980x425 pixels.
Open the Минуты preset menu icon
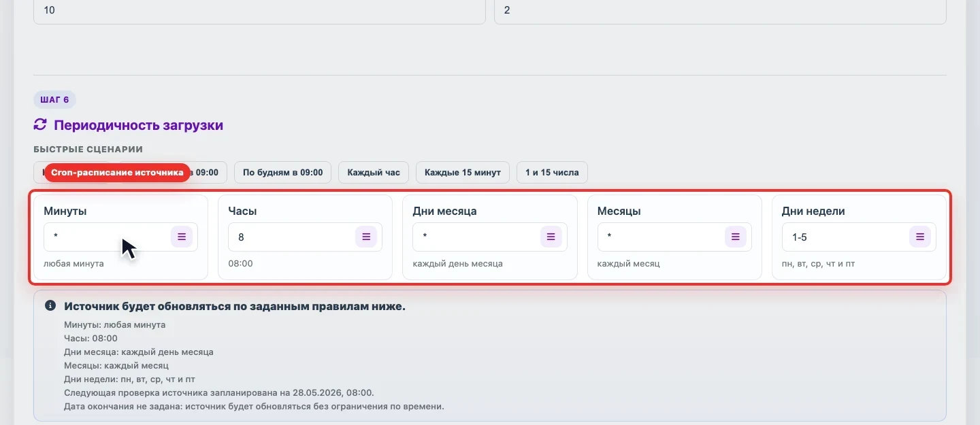tap(182, 237)
